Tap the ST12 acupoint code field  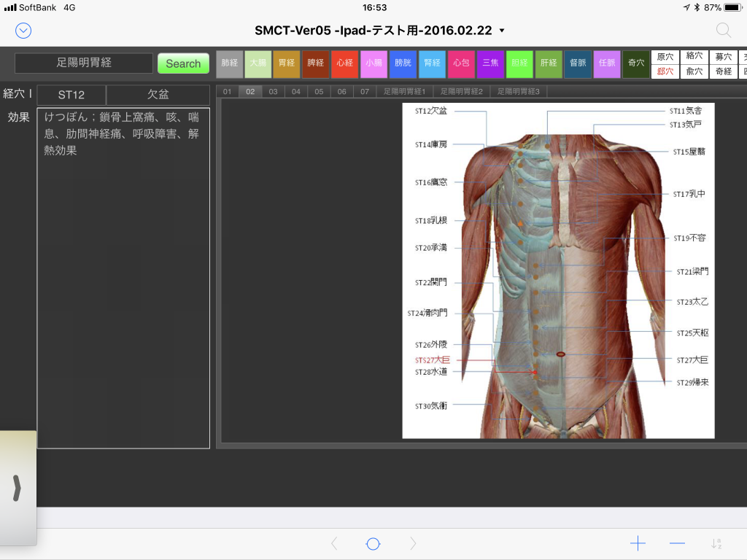71,95
